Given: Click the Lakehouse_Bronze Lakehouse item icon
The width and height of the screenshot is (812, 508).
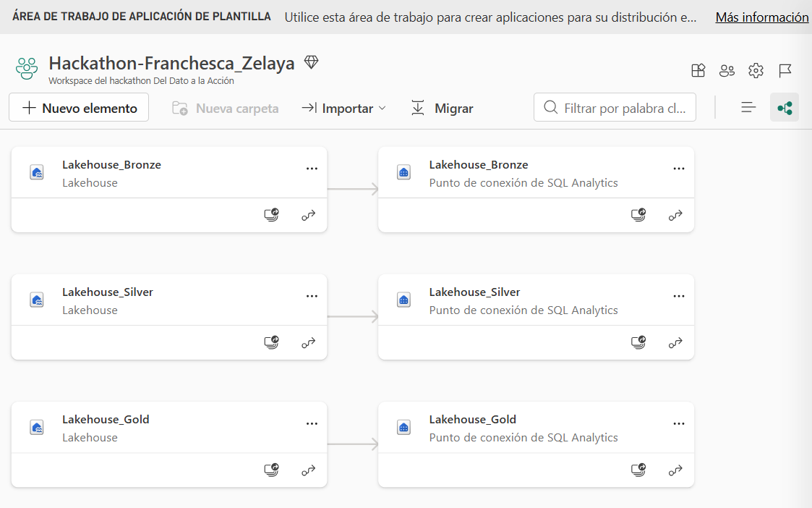Looking at the screenshot, I should pos(37,173).
